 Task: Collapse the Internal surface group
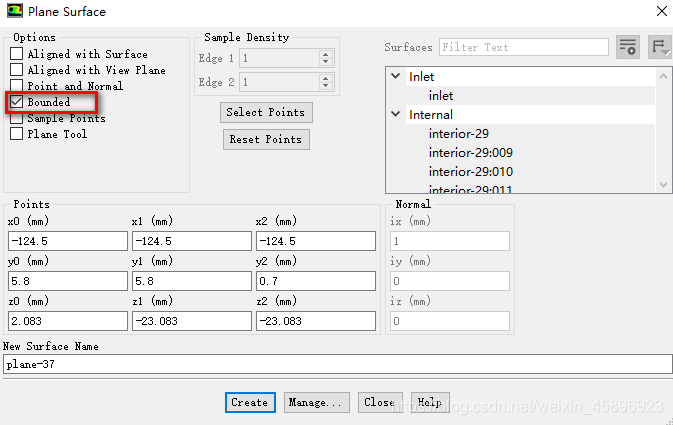(397, 115)
